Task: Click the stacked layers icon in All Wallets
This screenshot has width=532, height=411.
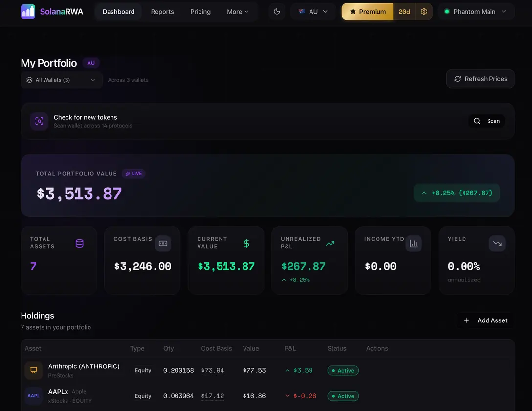Action: tap(29, 80)
